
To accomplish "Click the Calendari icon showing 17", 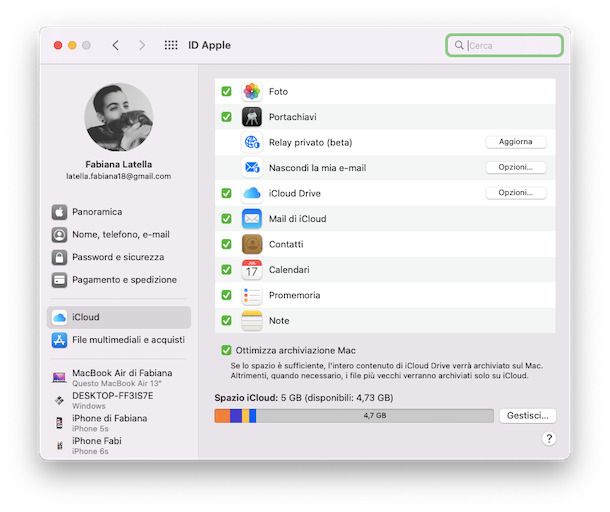I will [x=252, y=270].
